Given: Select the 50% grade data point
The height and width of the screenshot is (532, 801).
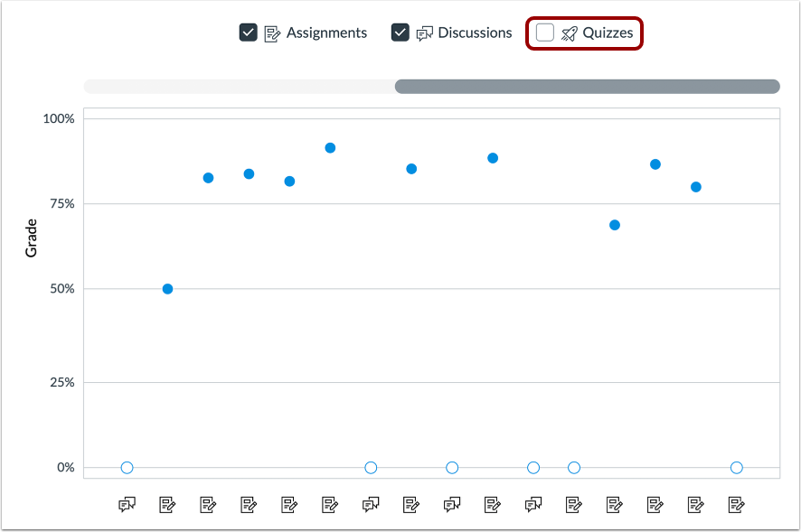Looking at the screenshot, I should coord(166,289).
